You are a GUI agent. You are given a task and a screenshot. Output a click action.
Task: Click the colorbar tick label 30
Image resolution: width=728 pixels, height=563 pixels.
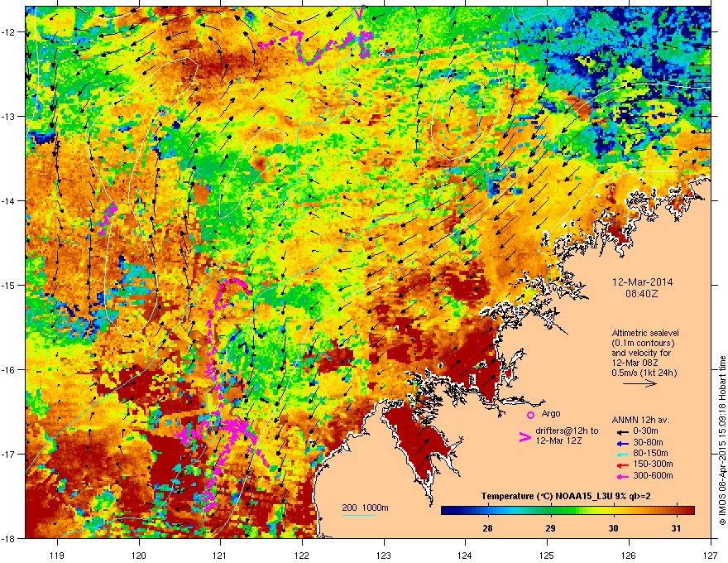pyautogui.click(x=613, y=528)
